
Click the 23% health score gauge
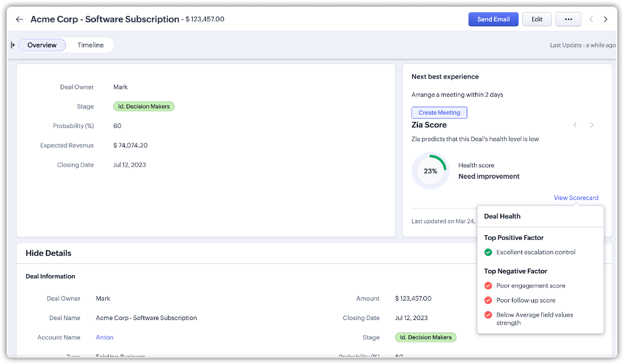[x=431, y=171]
